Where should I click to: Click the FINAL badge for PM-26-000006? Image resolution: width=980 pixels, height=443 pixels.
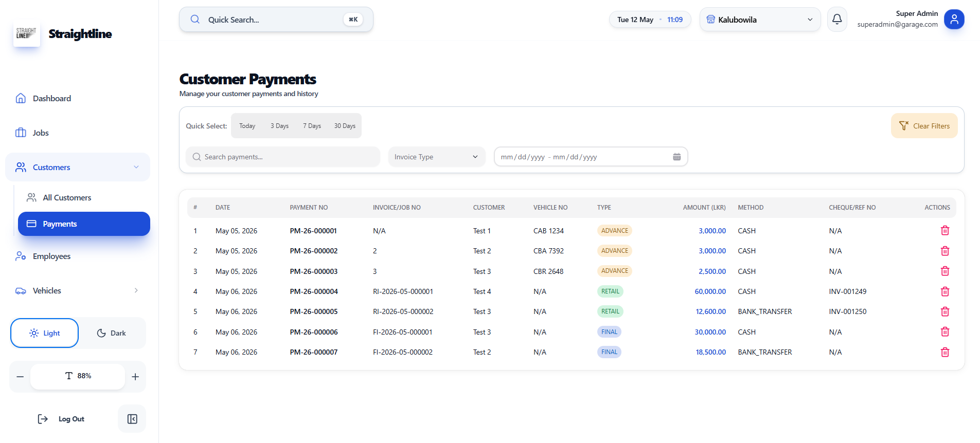(609, 332)
